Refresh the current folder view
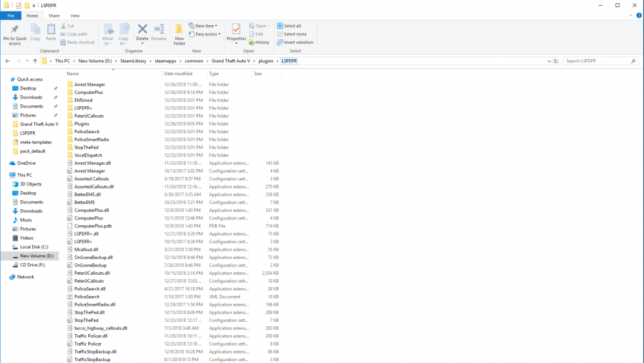The image size is (644, 363). pyautogui.click(x=556, y=61)
